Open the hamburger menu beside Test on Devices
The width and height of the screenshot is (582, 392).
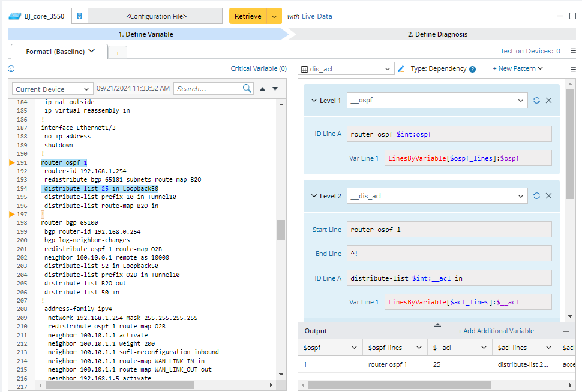pos(573,52)
